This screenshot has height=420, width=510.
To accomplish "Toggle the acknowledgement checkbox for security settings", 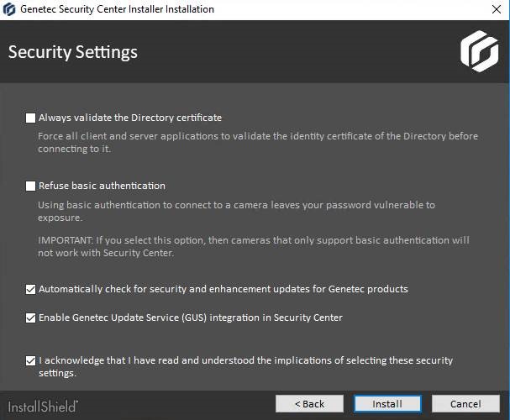I will point(30,360).
